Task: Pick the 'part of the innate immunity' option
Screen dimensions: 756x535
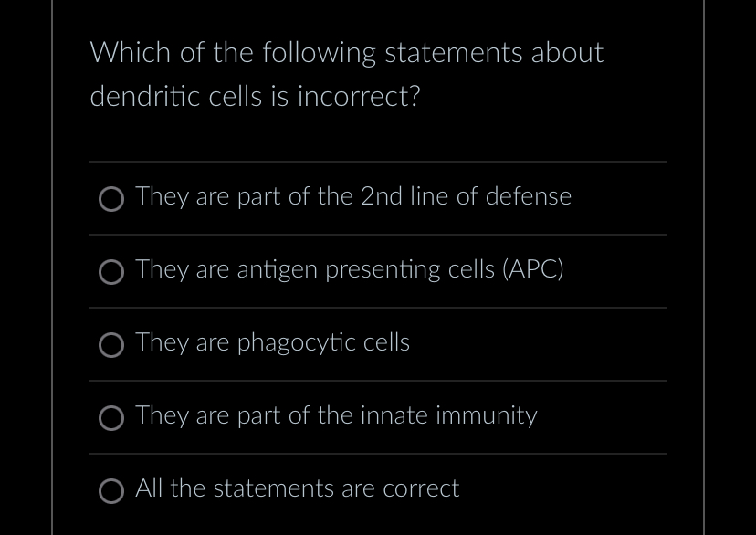Action: click(110, 418)
